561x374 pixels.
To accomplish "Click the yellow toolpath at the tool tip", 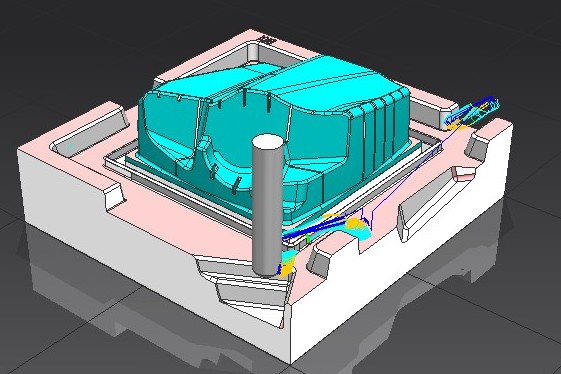I will pyautogui.click(x=286, y=269).
